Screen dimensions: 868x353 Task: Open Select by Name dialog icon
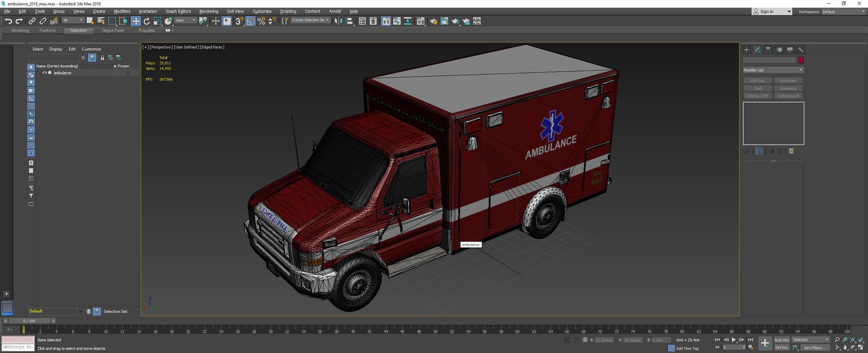pyautogui.click(x=101, y=21)
